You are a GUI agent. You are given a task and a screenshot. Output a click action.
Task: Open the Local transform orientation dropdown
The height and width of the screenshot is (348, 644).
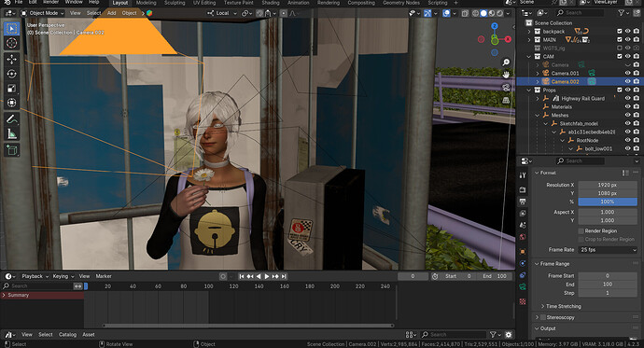(222, 13)
